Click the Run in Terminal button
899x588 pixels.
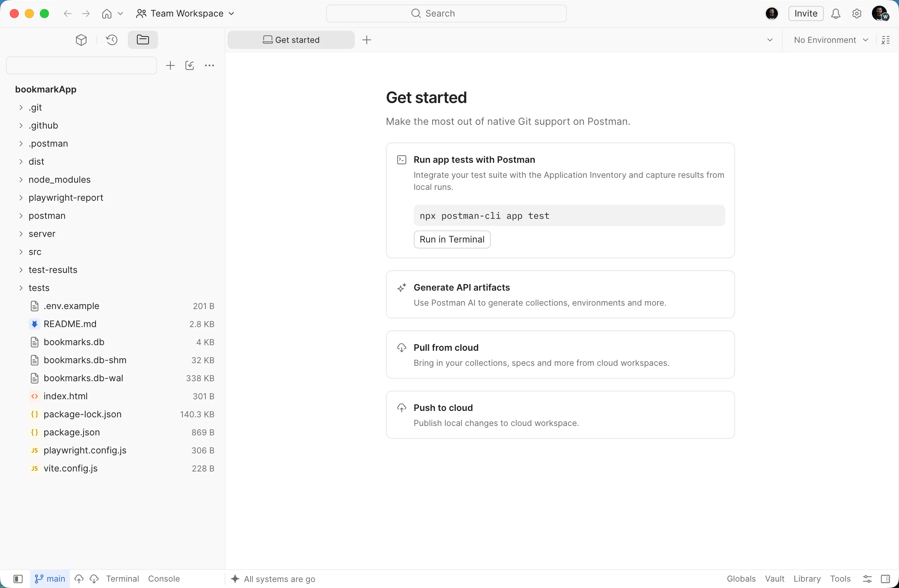(x=452, y=239)
